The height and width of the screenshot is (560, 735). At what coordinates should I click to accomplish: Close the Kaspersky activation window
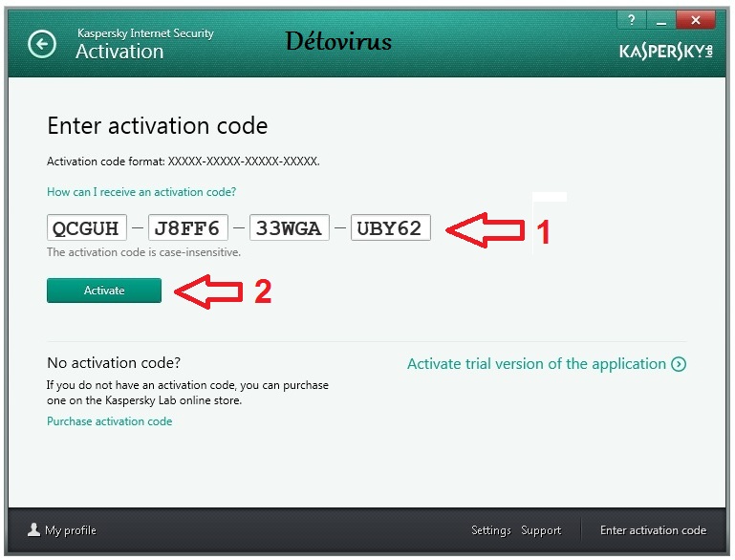coord(696,20)
